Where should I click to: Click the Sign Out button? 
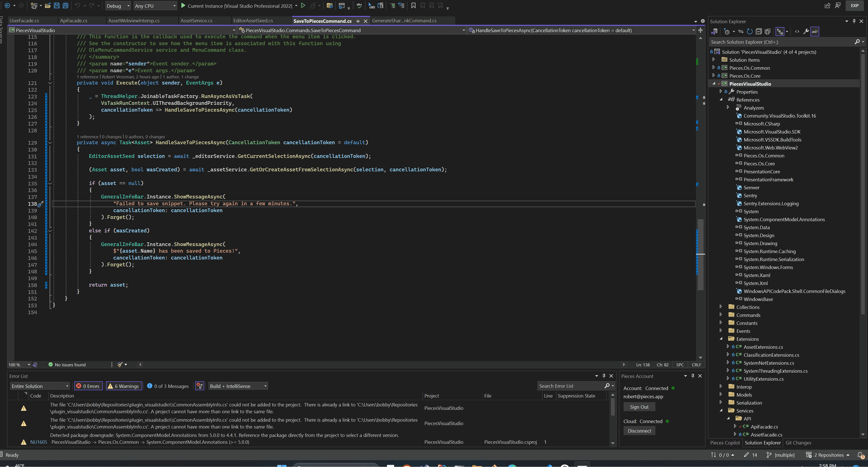[x=639, y=407]
